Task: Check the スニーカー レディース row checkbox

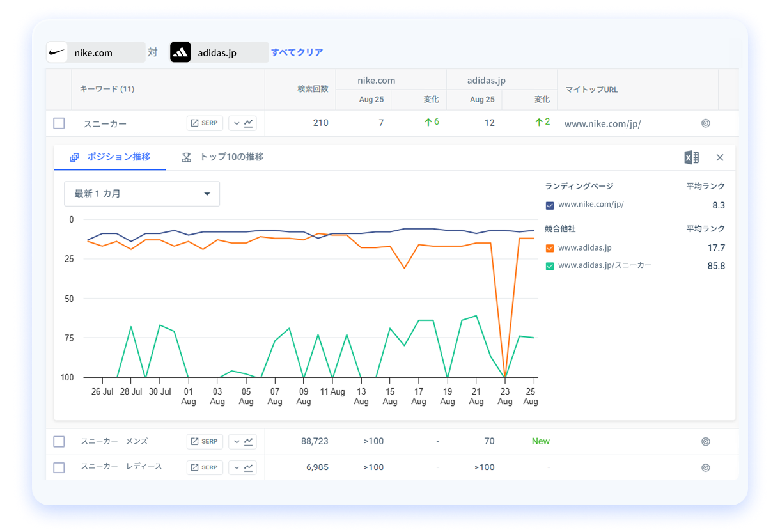Action: [59, 467]
